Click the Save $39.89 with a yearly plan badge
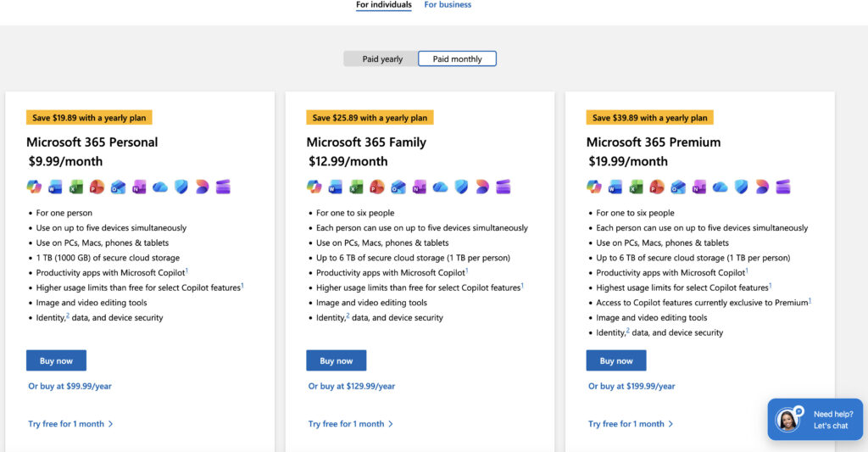 [x=650, y=117]
